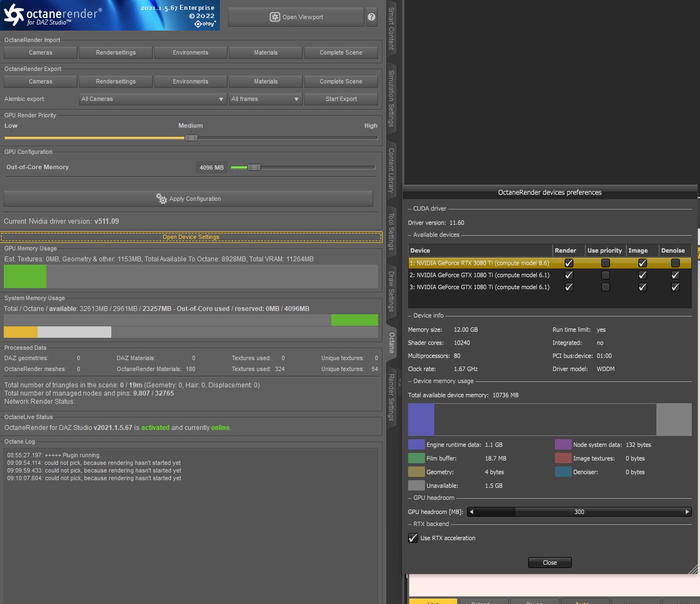The width and height of the screenshot is (700, 604).
Task: Enable Use priority for device 3 GTX 1080 Ti
Action: (x=605, y=287)
